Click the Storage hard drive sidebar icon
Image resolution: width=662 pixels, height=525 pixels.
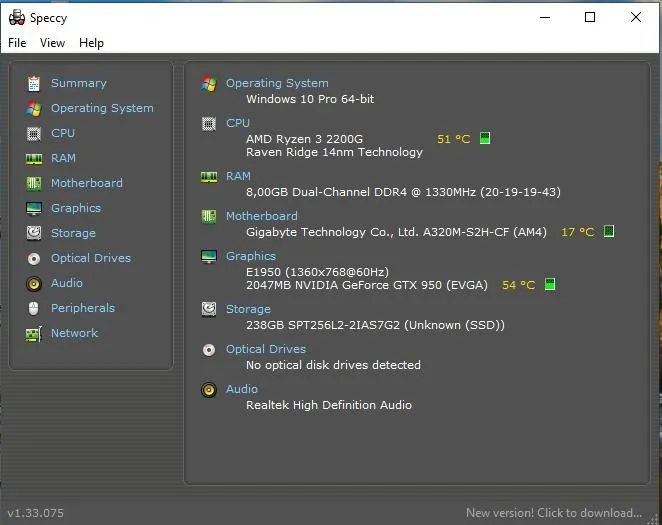34,233
